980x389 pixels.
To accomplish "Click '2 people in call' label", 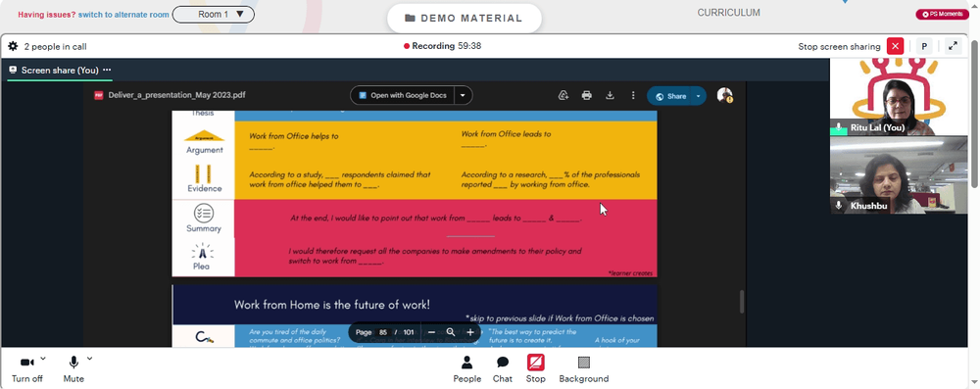I will [55, 46].
